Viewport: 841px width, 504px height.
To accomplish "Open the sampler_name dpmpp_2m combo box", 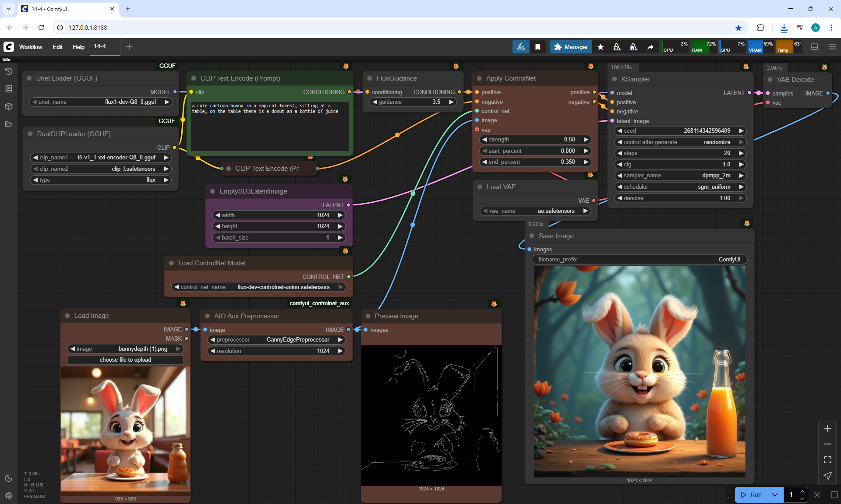I will tap(680, 176).
